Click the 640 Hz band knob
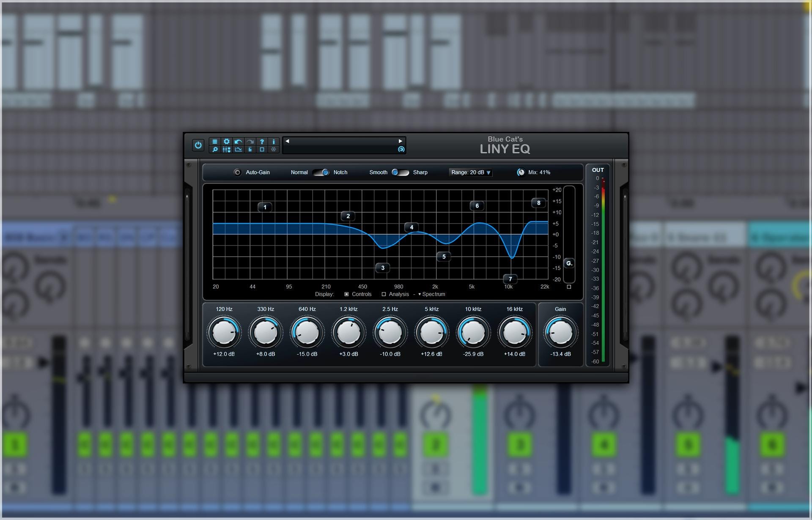Viewport: 812px width, 520px height. [307, 332]
